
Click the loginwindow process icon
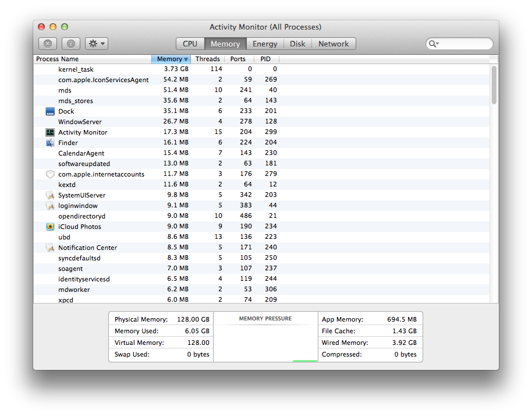(x=50, y=206)
